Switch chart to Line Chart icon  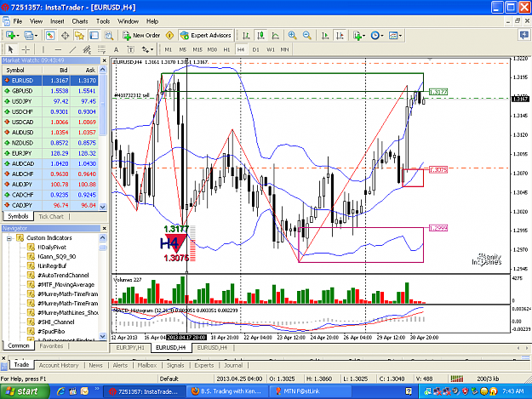(x=276, y=35)
